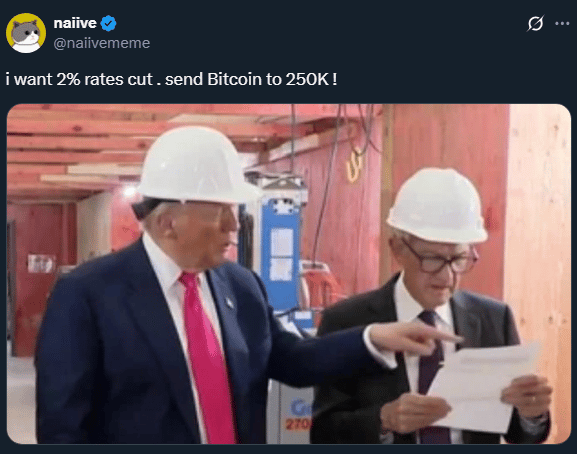Click the 250K text in the post
Image resolution: width=577 pixels, height=454 pixels.
[307, 79]
